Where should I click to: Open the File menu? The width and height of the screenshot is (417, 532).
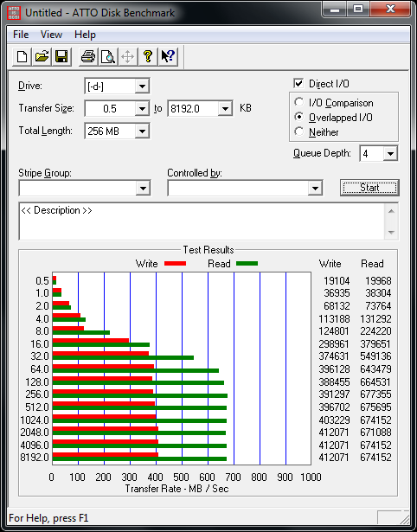pyautogui.click(x=21, y=35)
